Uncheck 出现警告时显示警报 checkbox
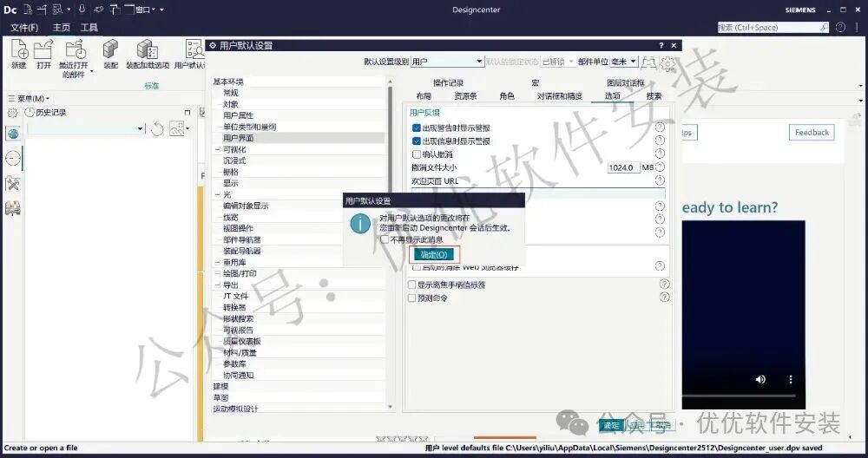 coord(417,128)
